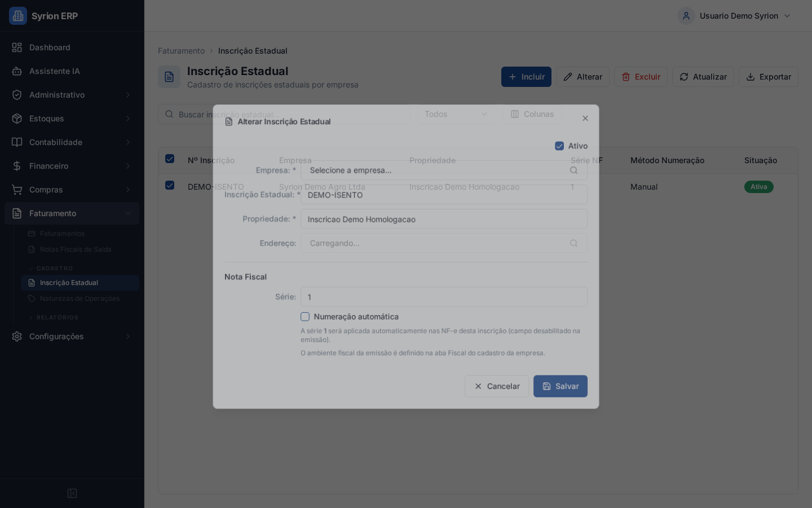This screenshot has width=812, height=508.
Task: Open the Empresa selection field
Action: 444,170
